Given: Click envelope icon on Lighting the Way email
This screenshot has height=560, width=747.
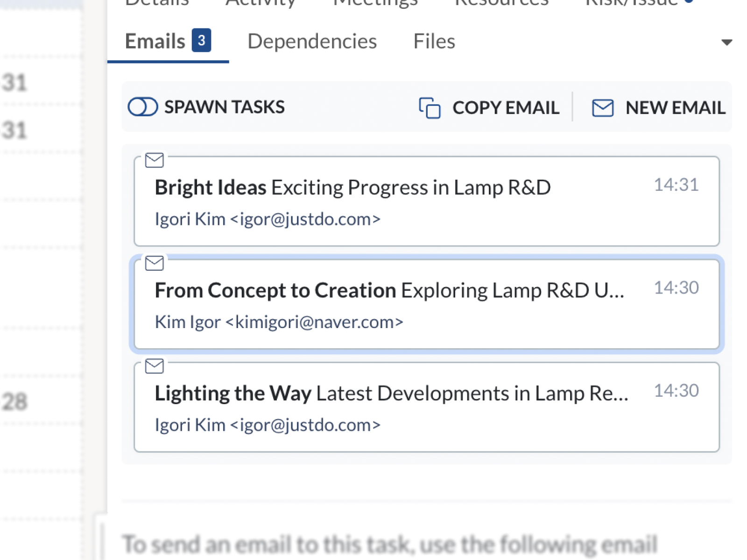Looking at the screenshot, I should [155, 366].
